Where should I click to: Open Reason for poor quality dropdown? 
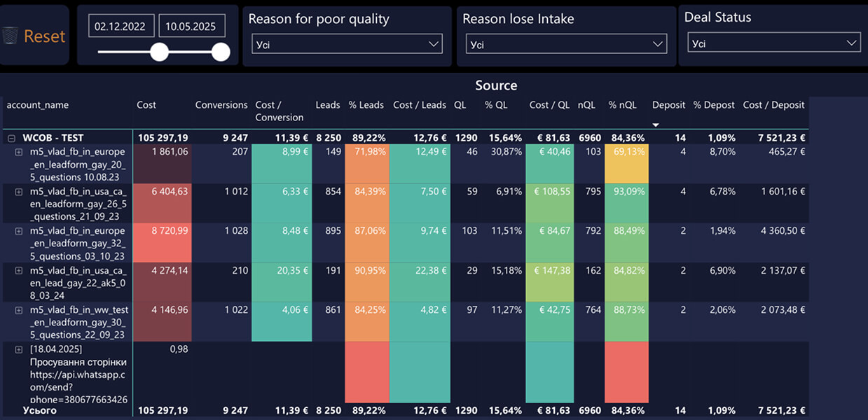pos(347,45)
